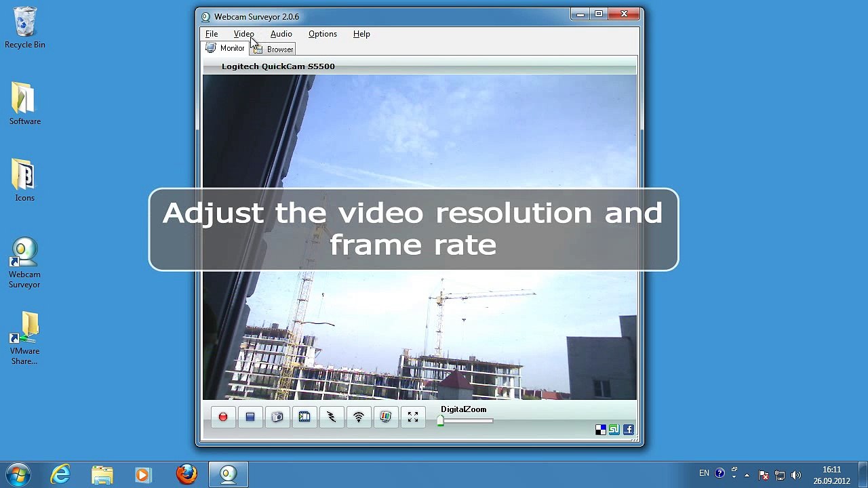Launch Internet Explorer from the taskbar
Viewport: 868px width, 488px height.
pos(60,474)
